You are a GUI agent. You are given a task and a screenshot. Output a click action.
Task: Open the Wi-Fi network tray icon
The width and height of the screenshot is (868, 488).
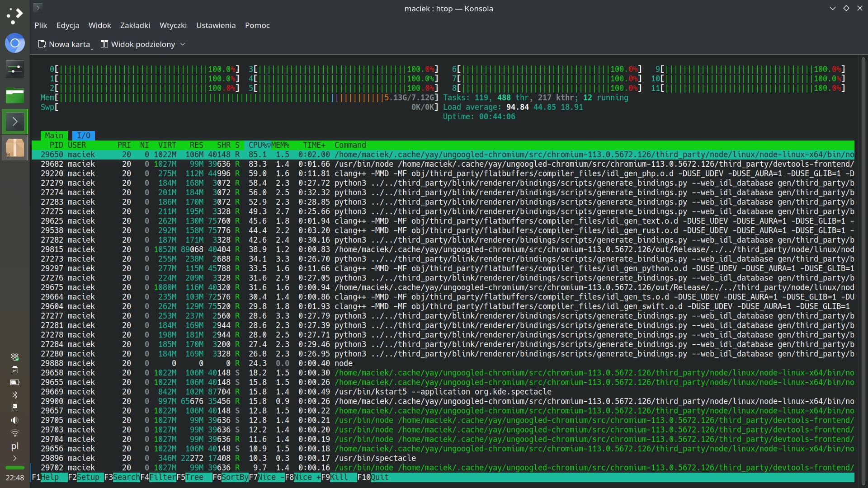click(14, 433)
